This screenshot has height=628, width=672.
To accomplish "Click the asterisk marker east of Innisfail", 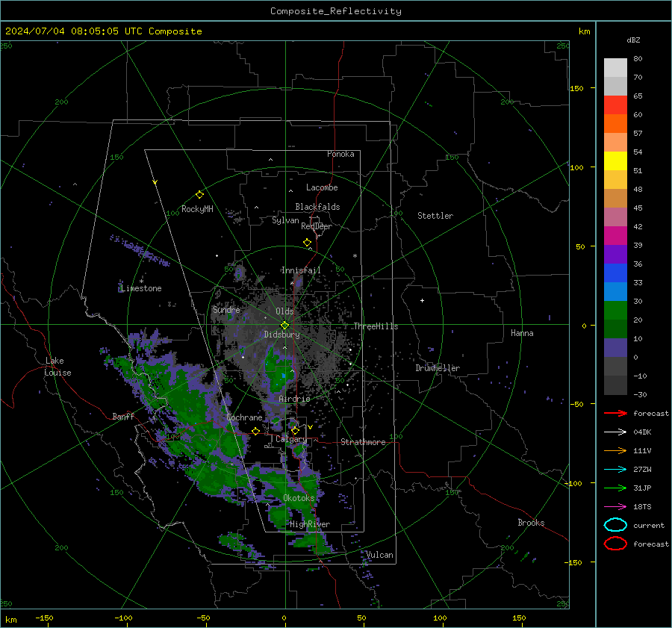I will (x=355, y=256).
